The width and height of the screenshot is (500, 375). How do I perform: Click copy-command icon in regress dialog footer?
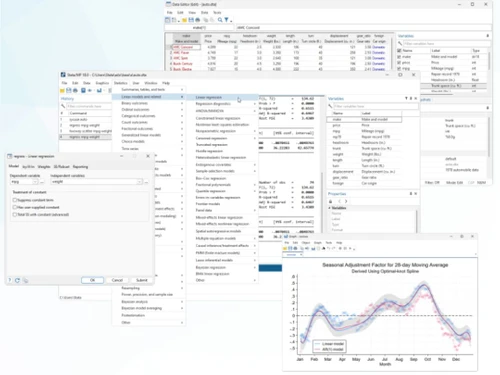point(26,280)
